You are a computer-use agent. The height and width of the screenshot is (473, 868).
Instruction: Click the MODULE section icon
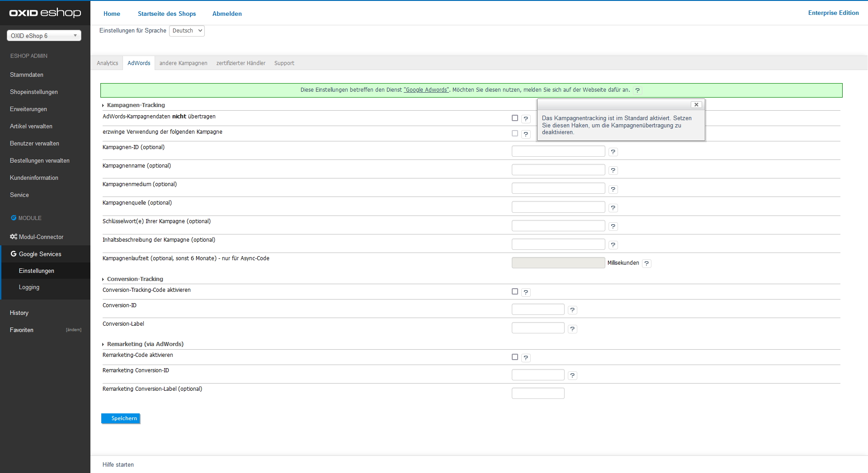pos(14,218)
